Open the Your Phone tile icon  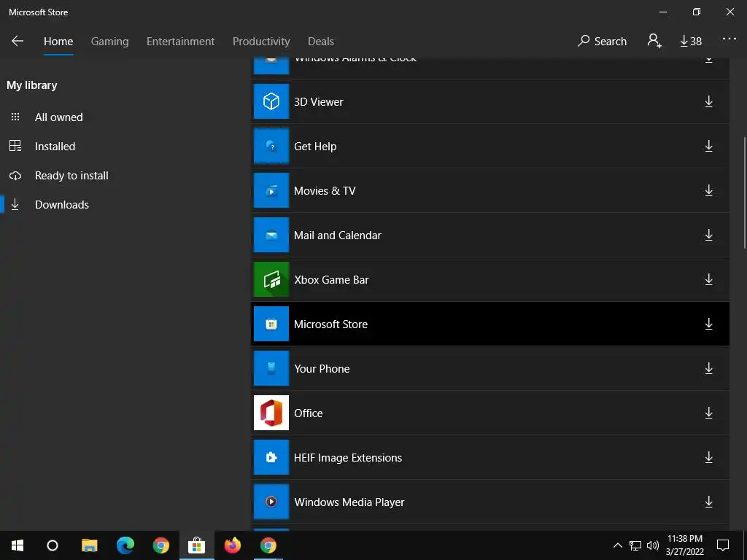pyautogui.click(x=271, y=368)
